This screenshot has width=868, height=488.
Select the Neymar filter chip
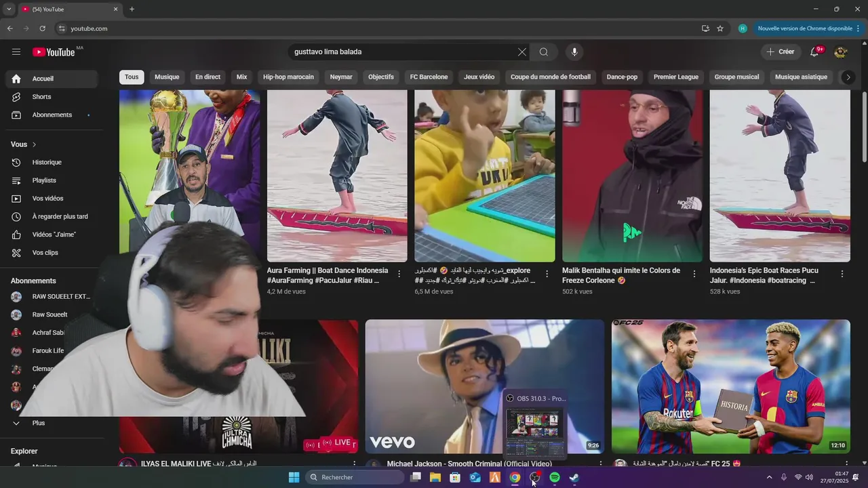(341, 77)
